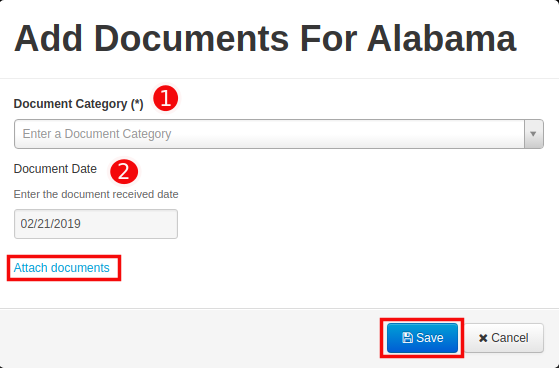Select the Enter a Document Category combo box
The height and width of the screenshot is (368, 559).
[x=279, y=134]
